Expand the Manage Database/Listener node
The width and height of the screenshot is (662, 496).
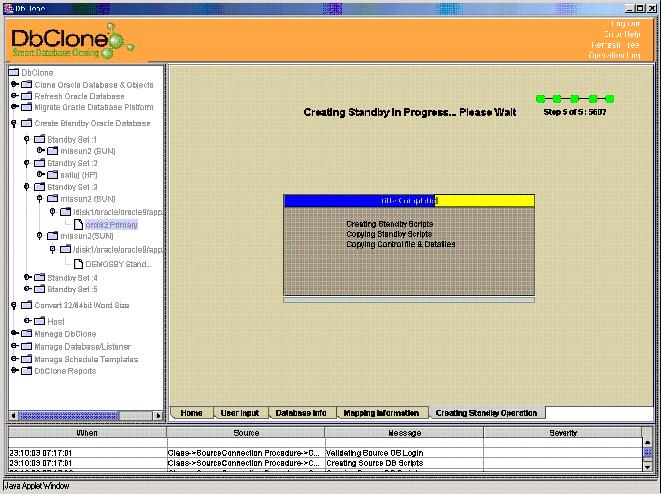[14, 346]
